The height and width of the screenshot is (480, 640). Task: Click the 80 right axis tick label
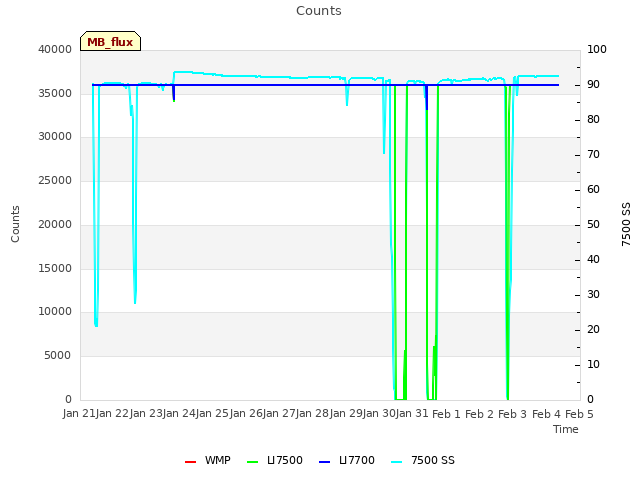(x=593, y=120)
